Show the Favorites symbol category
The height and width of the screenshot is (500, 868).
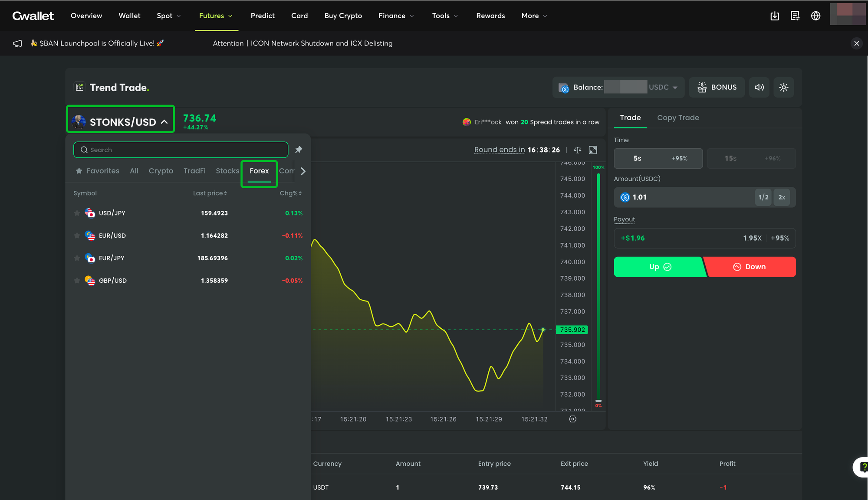(x=98, y=171)
